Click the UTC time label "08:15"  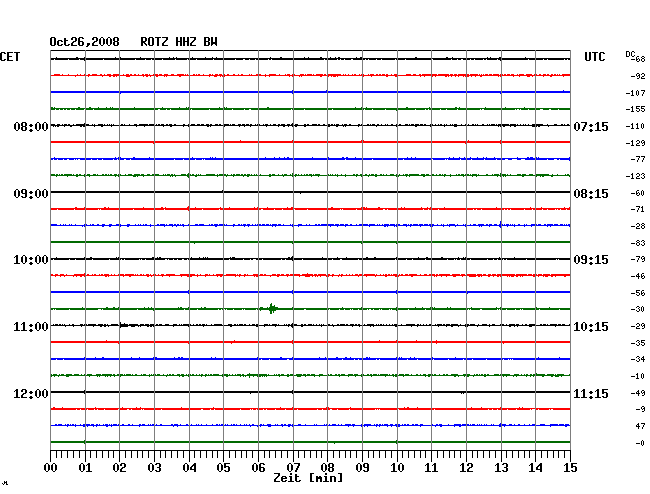(x=591, y=194)
